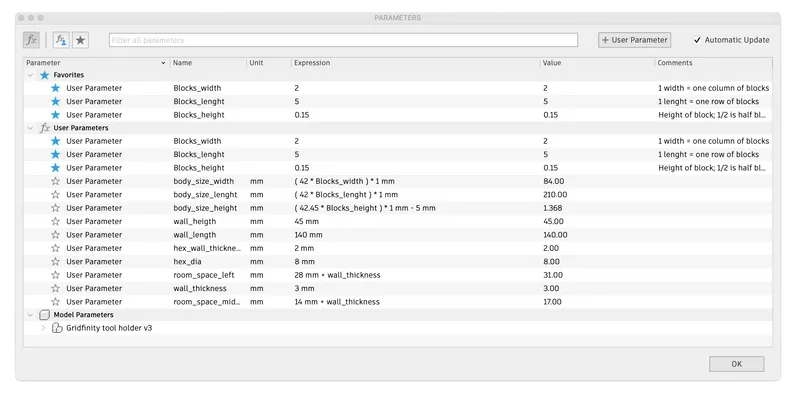Expand Gridfinity tool holder v3
Image resolution: width=800 pixels, height=397 pixels.
(x=43, y=328)
